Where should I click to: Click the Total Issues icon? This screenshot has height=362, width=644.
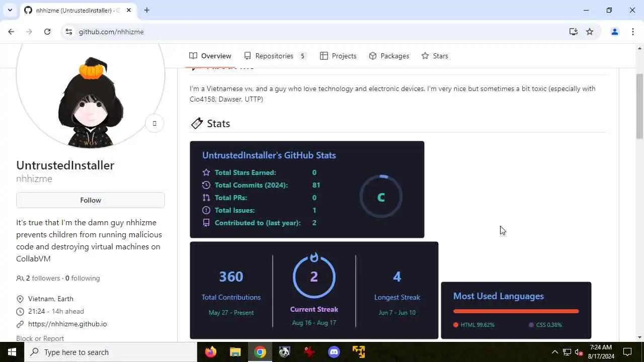pos(206,210)
